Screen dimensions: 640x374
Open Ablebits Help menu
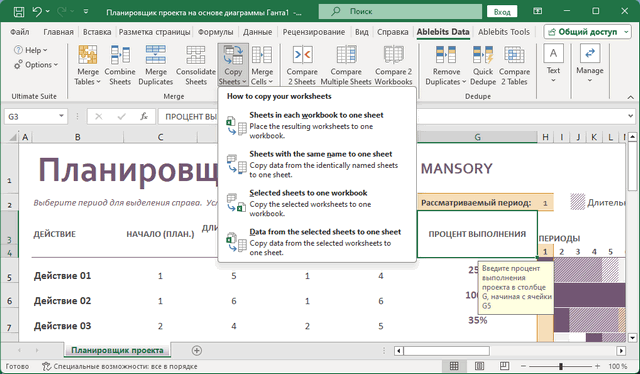click(31, 50)
